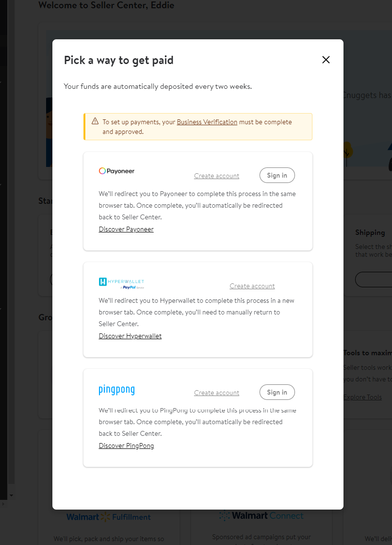Click the PingPong logo

[x=116, y=390]
